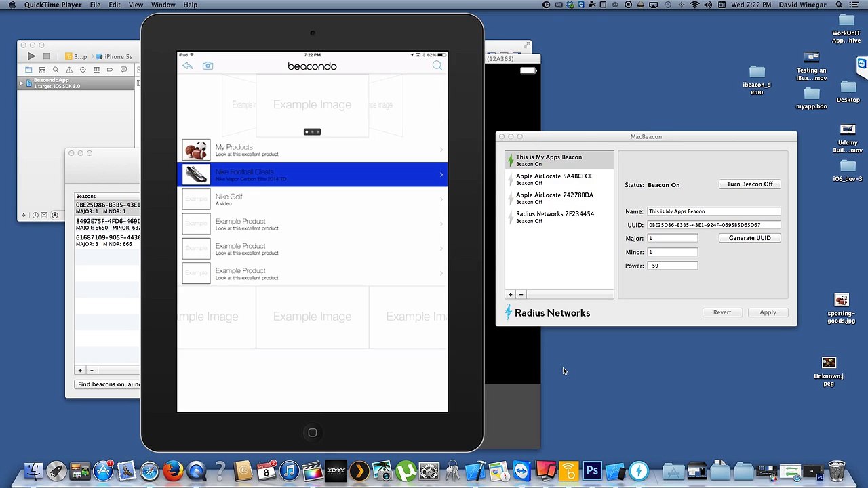Click the Minor value field in MacBeacon
The image size is (868, 488).
click(672, 252)
